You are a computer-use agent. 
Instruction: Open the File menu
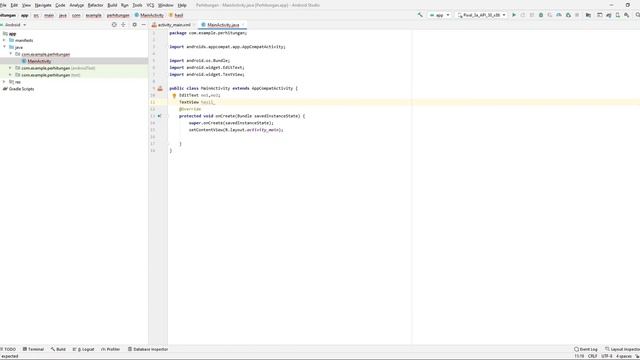(3, 5)
